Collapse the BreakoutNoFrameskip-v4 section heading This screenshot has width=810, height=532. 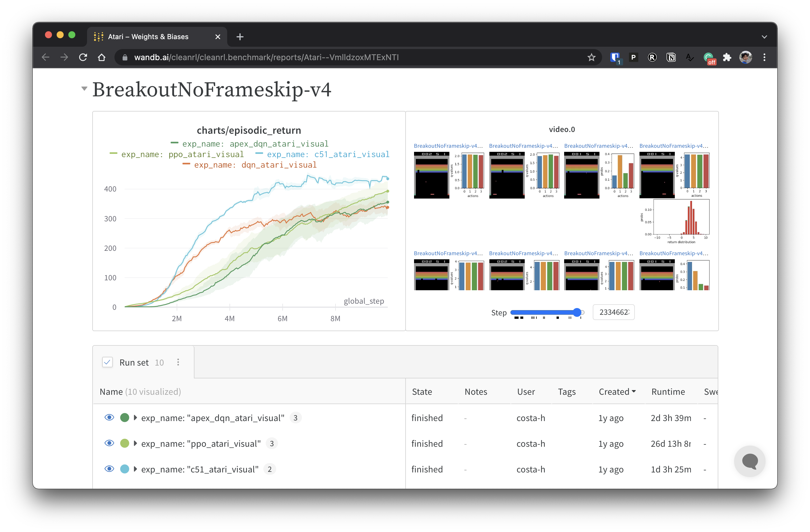point(84,89)
